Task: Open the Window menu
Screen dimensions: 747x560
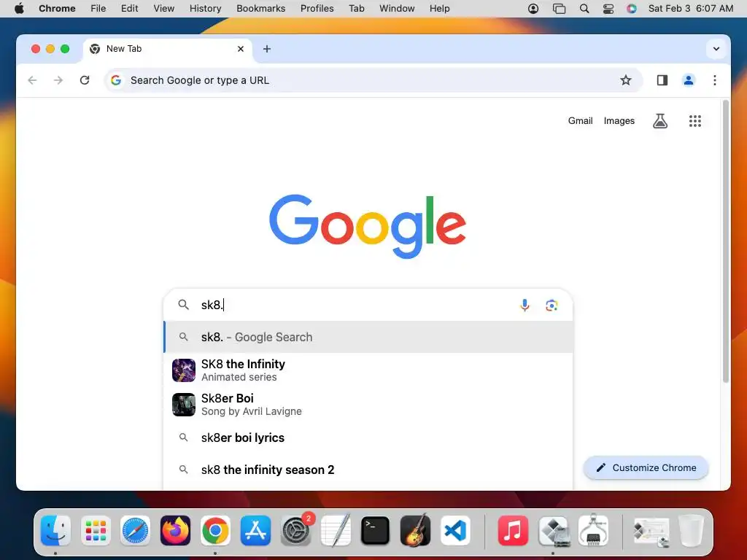Action: point(397,9)
